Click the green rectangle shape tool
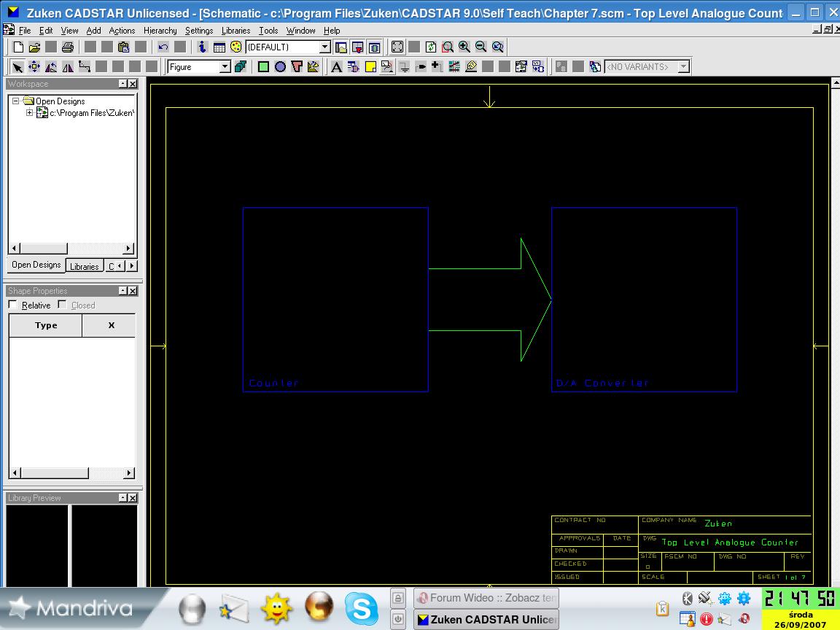Screen dimensions: 840x630 click(263, 67)
